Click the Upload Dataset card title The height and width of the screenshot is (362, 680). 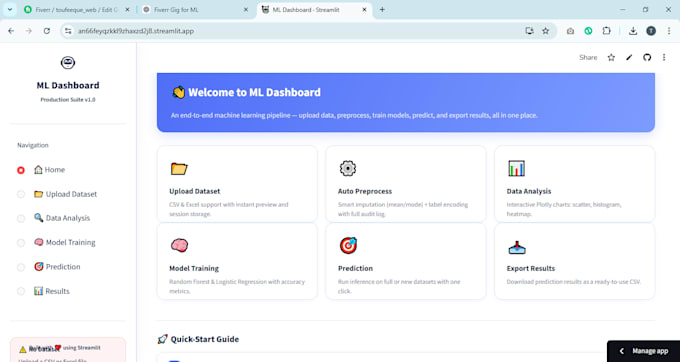tap(195, 191)
